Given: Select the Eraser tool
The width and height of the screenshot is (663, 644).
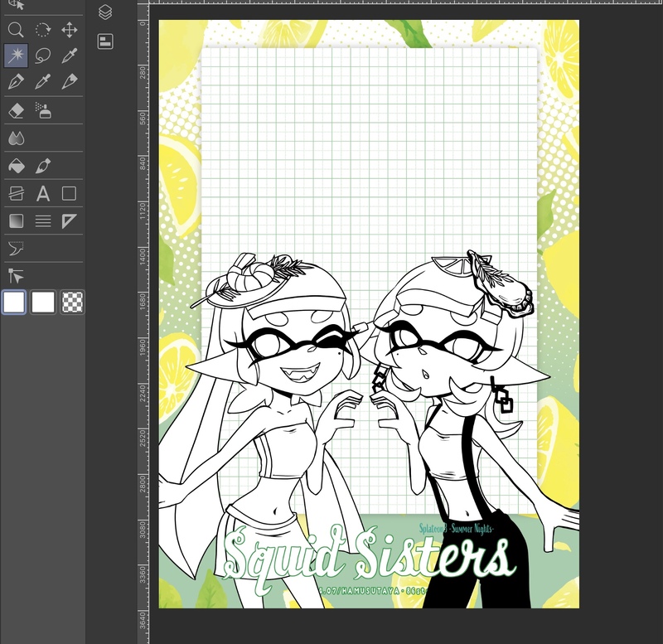Looking at the screenshot, I should click(x=16, y=111).
